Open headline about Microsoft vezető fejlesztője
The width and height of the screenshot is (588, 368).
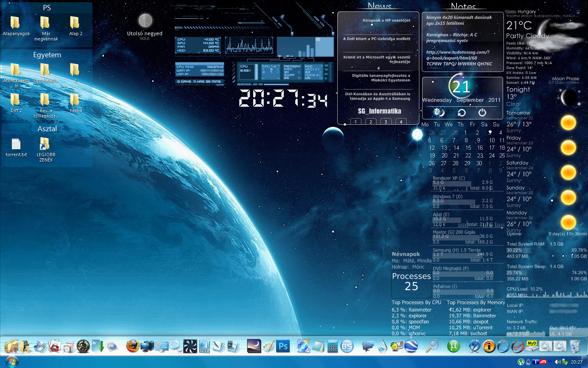[x=376, y=59]
